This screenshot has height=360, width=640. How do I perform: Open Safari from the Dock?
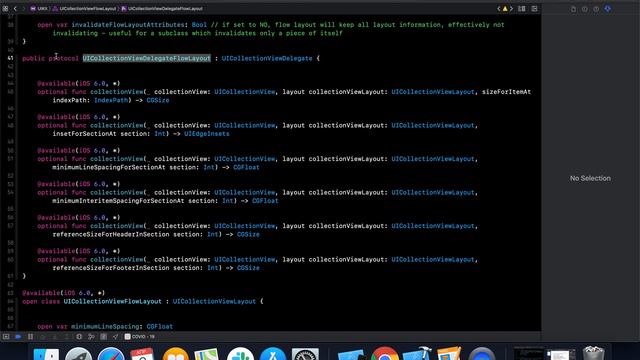tap(111, 354)
